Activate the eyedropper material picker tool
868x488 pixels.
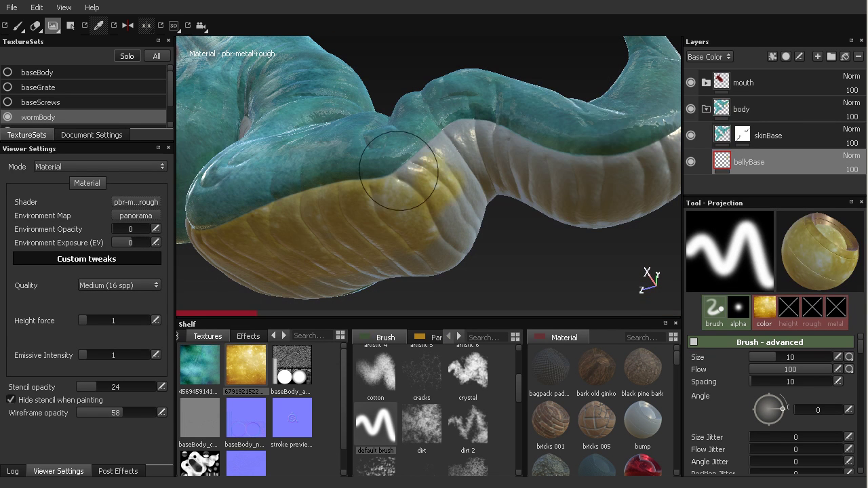99,26
